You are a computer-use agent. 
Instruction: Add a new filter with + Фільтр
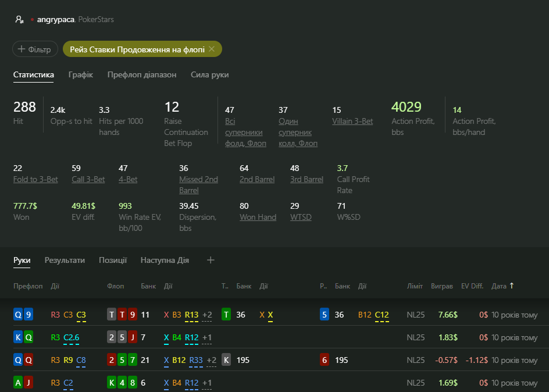(x=35, y=49)
